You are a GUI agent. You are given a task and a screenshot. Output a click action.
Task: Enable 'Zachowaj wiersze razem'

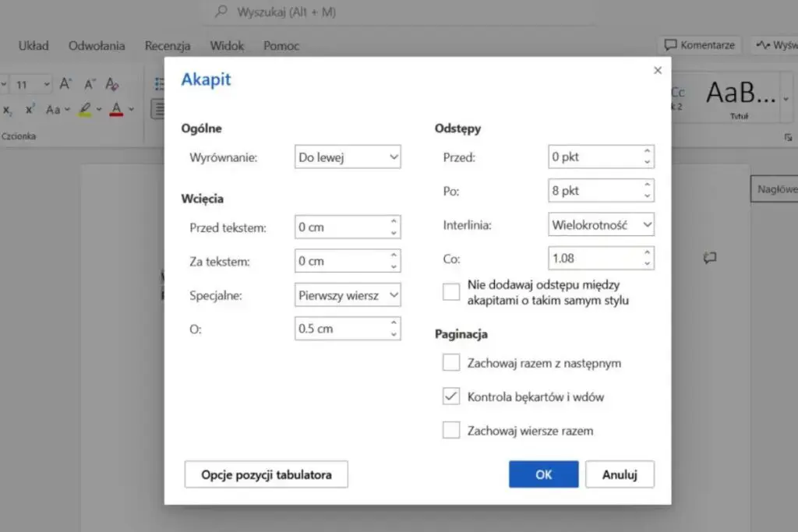[450, 430]
